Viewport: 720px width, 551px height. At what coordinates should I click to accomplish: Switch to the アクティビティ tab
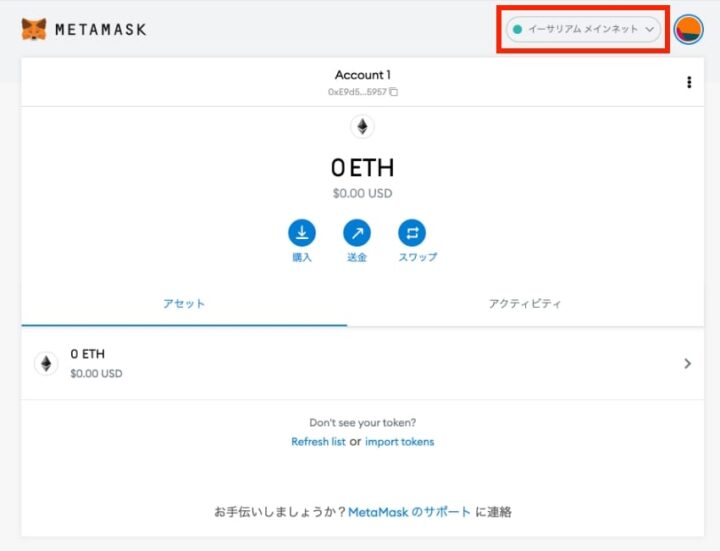[x=525, y=303]
